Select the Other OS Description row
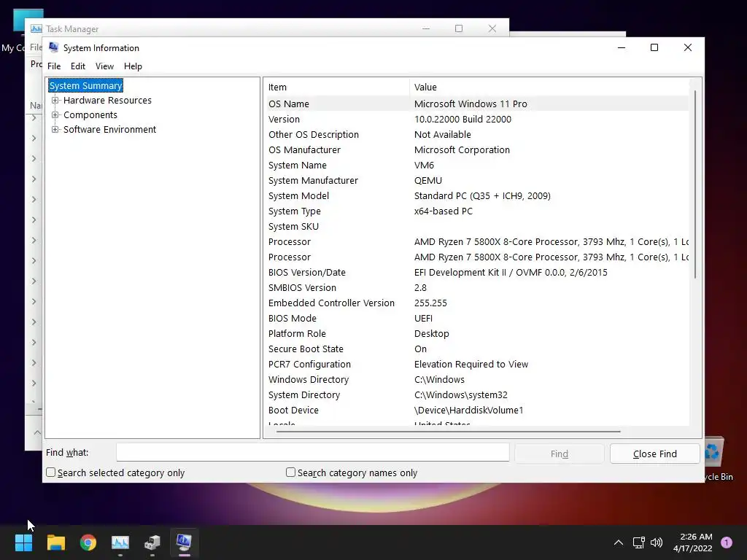 pos(477,134)
